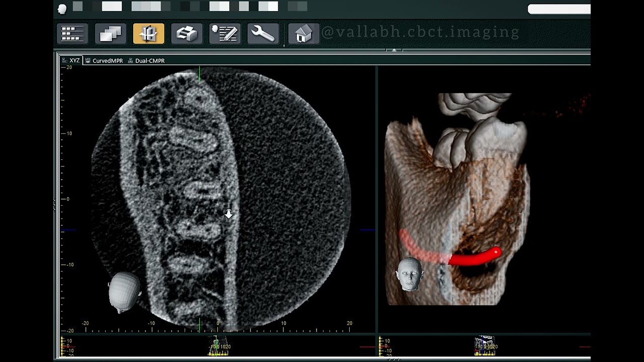This screenshot has width=644, height=362.
Task: Click the small thumbnail below the 3D view
Action: pyautogui.click(x=486, y=345)
